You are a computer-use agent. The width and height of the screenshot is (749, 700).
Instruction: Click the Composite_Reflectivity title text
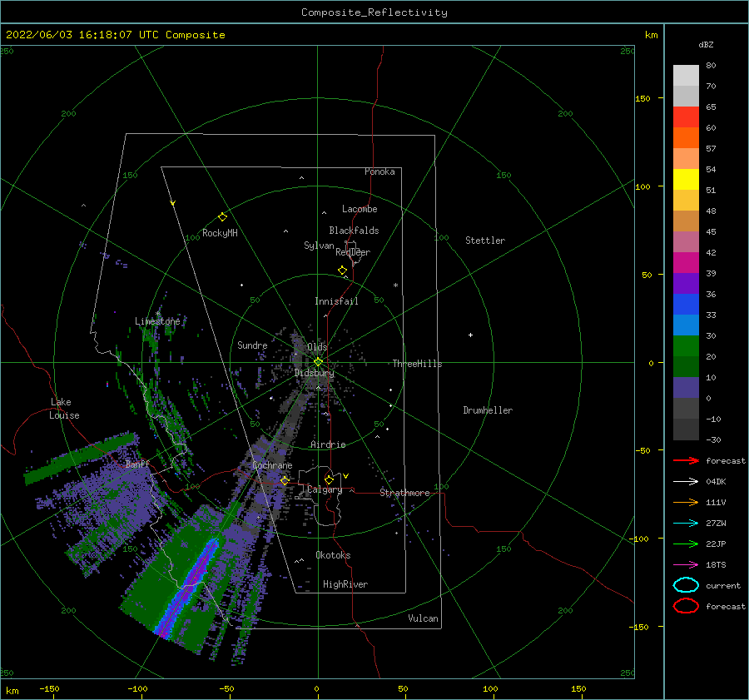[x=374, y=12]
